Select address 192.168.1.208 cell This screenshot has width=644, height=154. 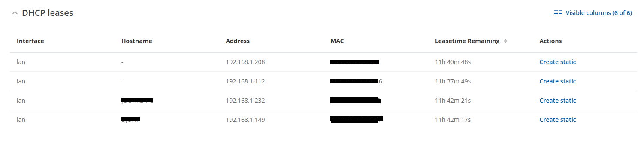click(x=245, y=62)
